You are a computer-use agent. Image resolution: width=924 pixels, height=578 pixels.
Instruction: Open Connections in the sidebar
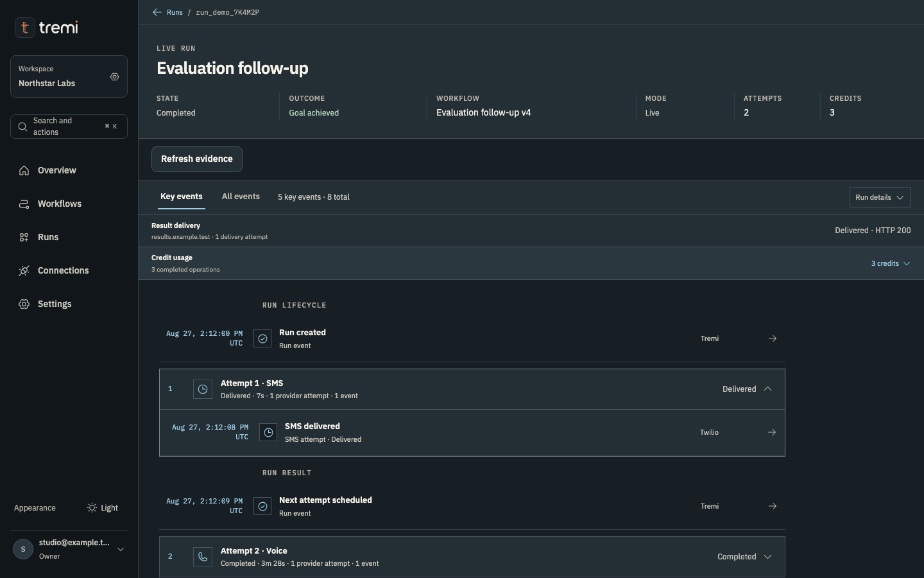click(x=69, y=270)
